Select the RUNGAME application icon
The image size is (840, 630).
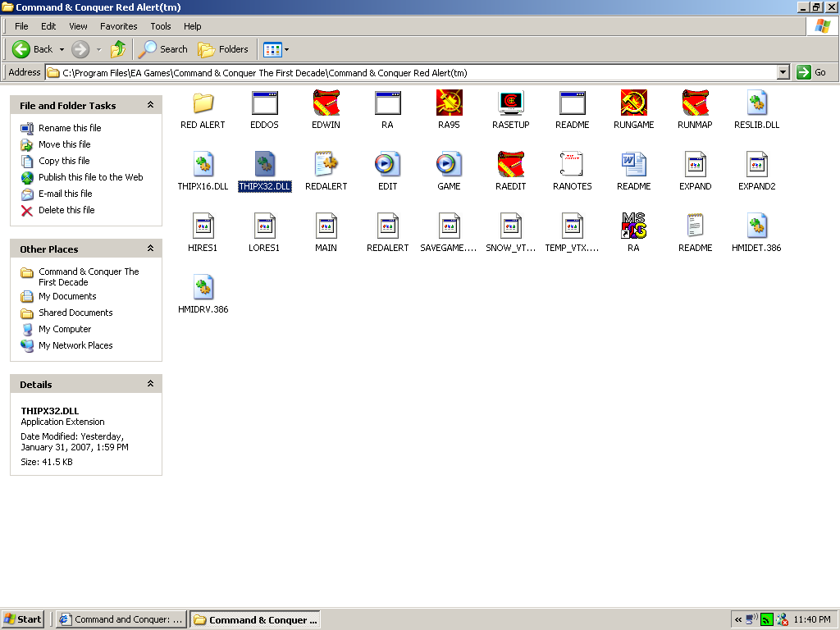633,103
